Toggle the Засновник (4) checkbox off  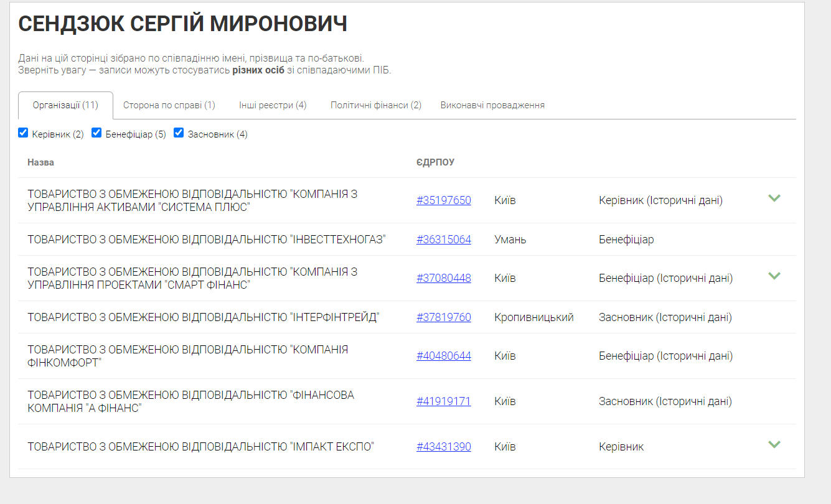point(179,133)
